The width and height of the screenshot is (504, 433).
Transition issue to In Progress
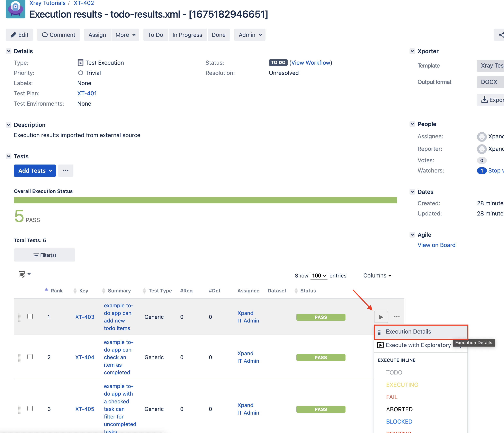187,35
